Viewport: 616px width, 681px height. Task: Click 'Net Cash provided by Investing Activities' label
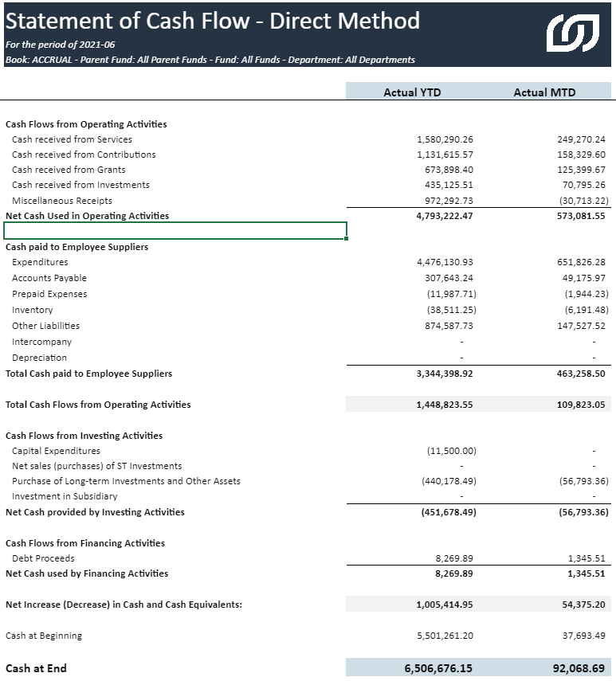tap(95, 512)
